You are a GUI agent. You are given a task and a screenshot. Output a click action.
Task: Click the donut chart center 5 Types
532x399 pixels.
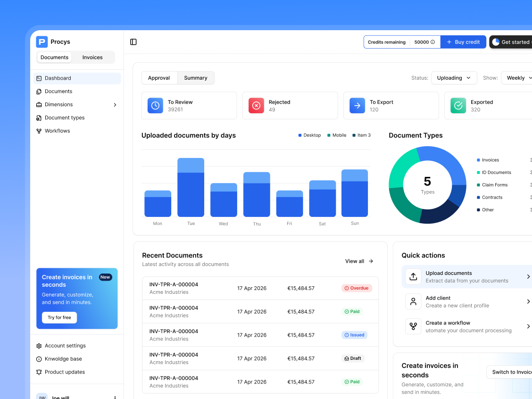pyautogui.click(x=427, y=185)
